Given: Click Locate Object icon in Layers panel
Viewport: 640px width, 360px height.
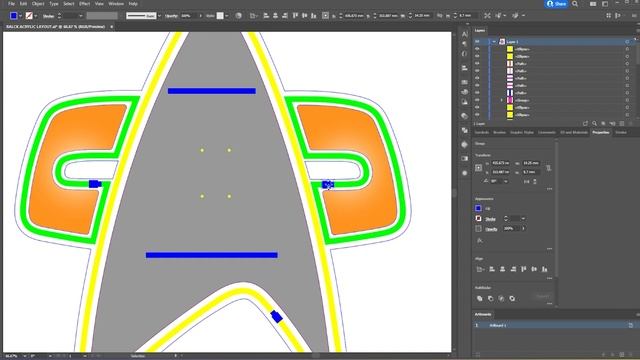Looking at the screenshot, I should point(595,123).
